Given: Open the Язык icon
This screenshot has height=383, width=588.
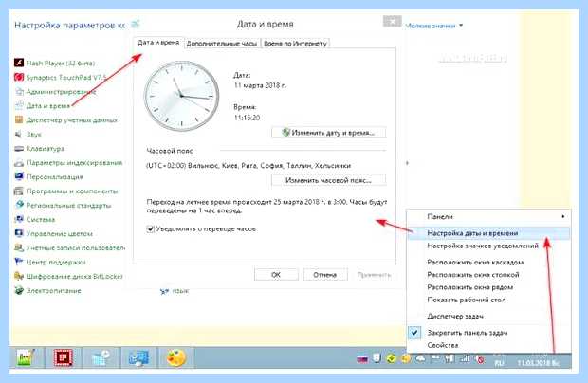Looking at the screenshot, I should coord(164,291).
